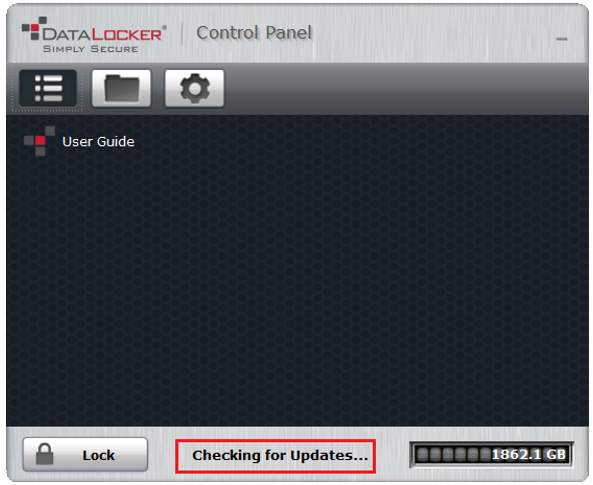Open the User Guide entry
Image resolution: width=593 pixels, height=485 pixels.
(x=98, y=141)
